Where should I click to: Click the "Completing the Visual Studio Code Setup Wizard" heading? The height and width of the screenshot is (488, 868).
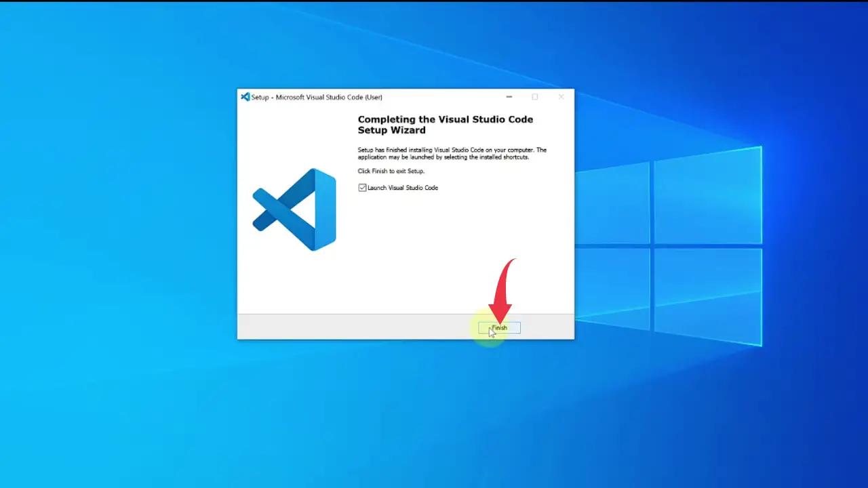coord(446,125)
